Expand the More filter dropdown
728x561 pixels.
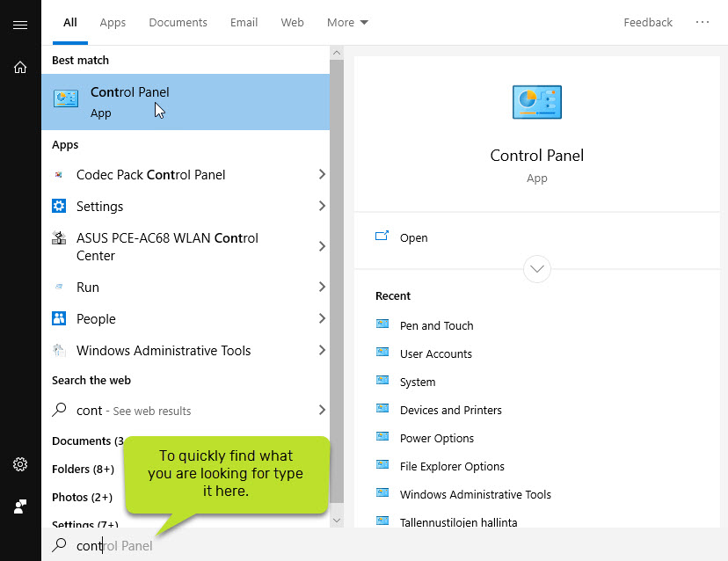[347, 23]
